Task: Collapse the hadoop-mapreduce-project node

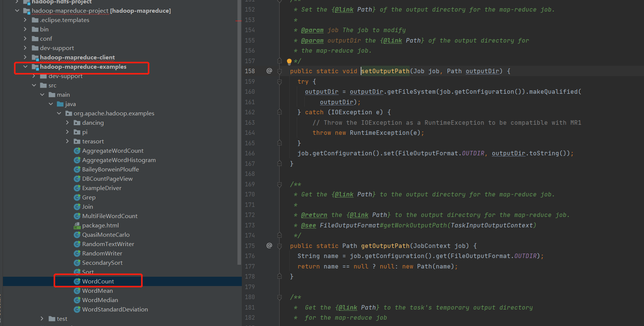Action: tap(17, 10)
